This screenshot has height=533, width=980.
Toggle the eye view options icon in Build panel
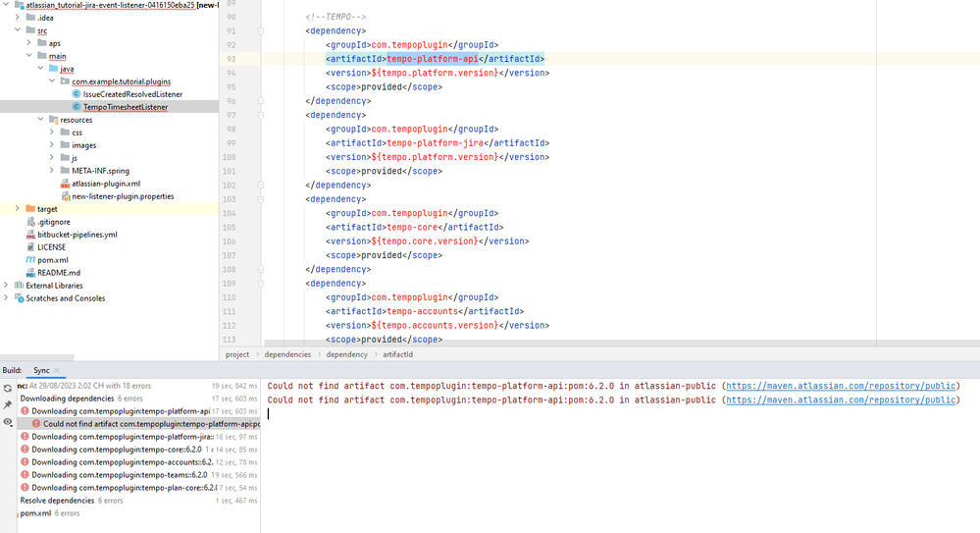[8, 422]
